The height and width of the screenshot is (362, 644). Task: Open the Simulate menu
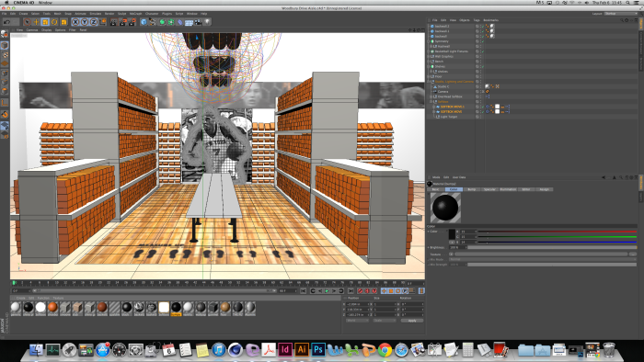click(95, 14)
